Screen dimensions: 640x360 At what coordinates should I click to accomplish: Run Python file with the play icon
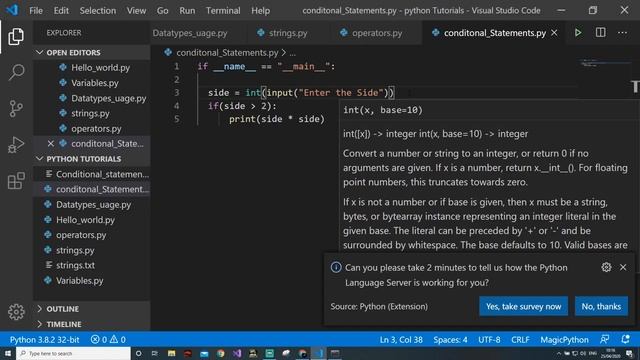578,33
